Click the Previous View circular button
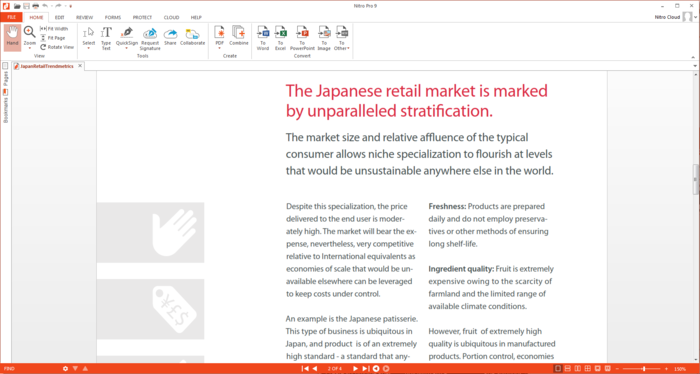This screenshot has height=374, width=700. (376, 369)
